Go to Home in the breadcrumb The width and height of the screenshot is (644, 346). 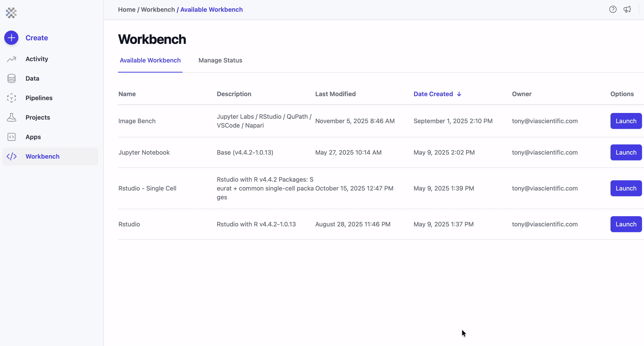[127, 9]
